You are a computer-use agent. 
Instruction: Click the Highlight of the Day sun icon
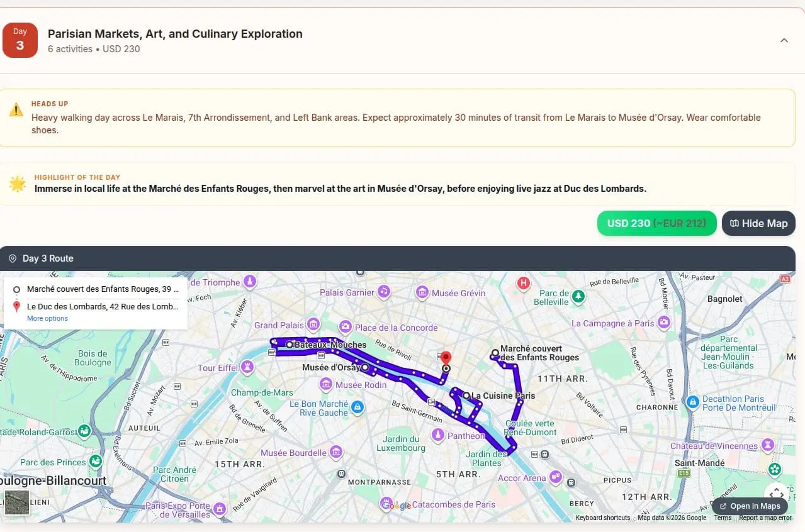click(17, 184)
